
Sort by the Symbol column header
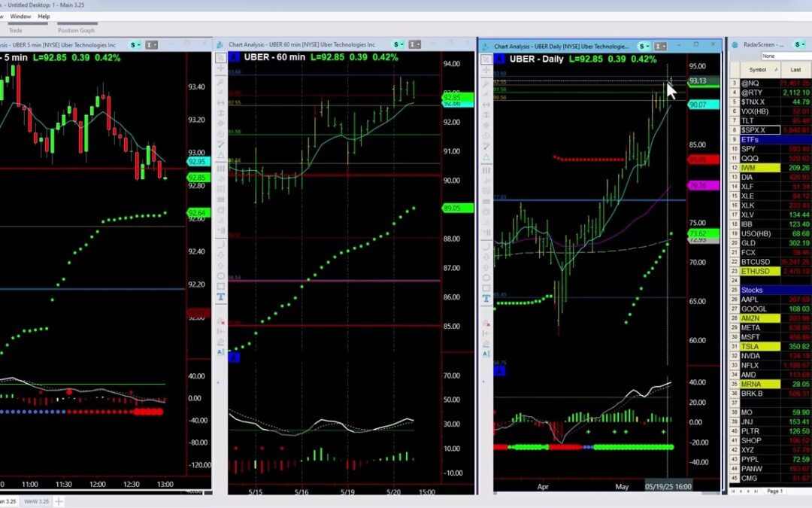click(759, 69)
